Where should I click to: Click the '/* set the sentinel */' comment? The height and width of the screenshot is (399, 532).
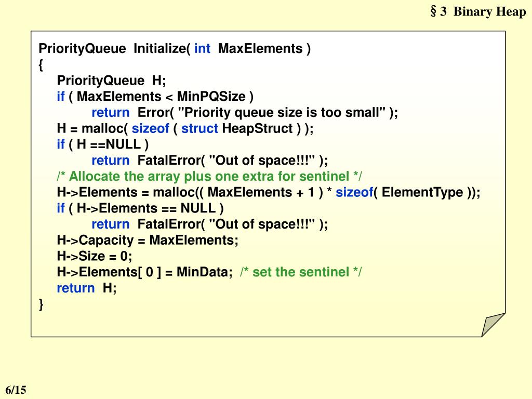click(301, 272)
